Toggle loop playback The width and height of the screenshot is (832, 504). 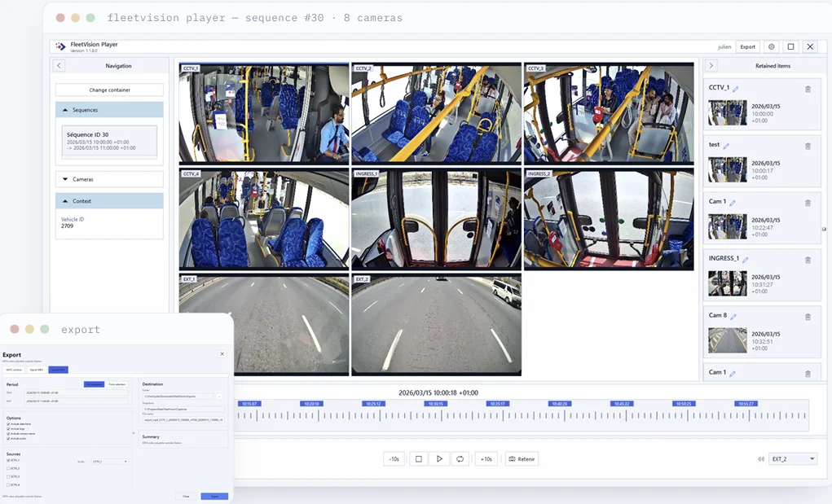(460, 459)
